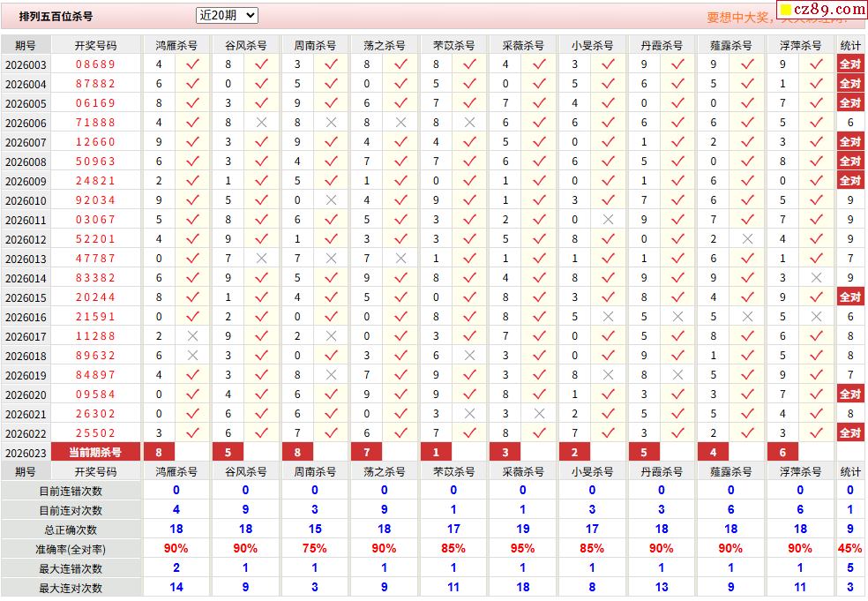868x601 pixels.
Task: Click the 开奖号码 header in the top row
Action: [x=95, y=45]
